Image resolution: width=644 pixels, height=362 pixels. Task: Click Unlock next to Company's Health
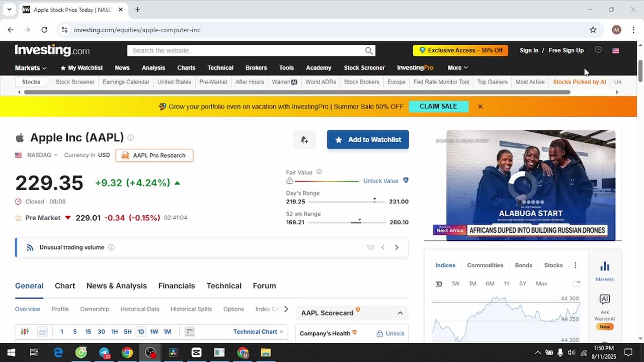click(x=390, y=333)
